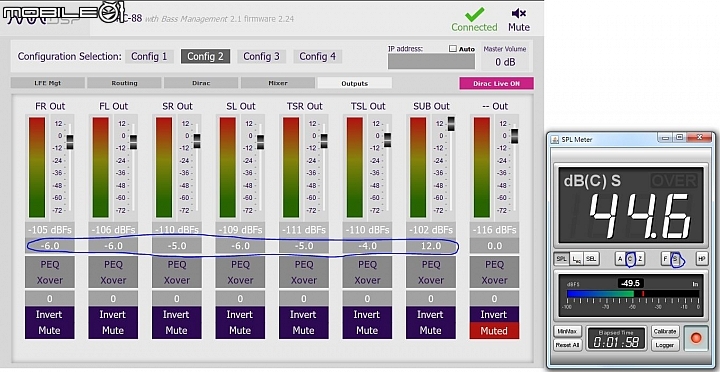Viewport: 720px width, 372px height.
Task: Switch SPL Meter to SPL mode
Action: pos(561,259)
